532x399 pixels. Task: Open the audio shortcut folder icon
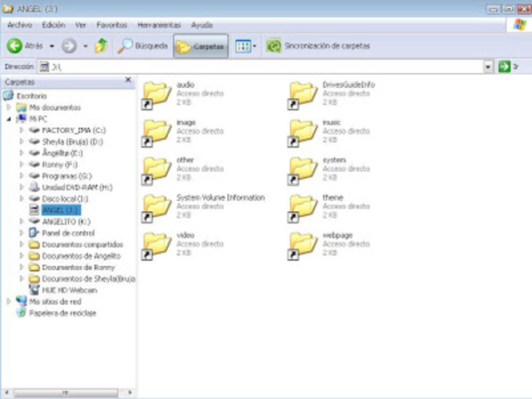tap(155, 96)
